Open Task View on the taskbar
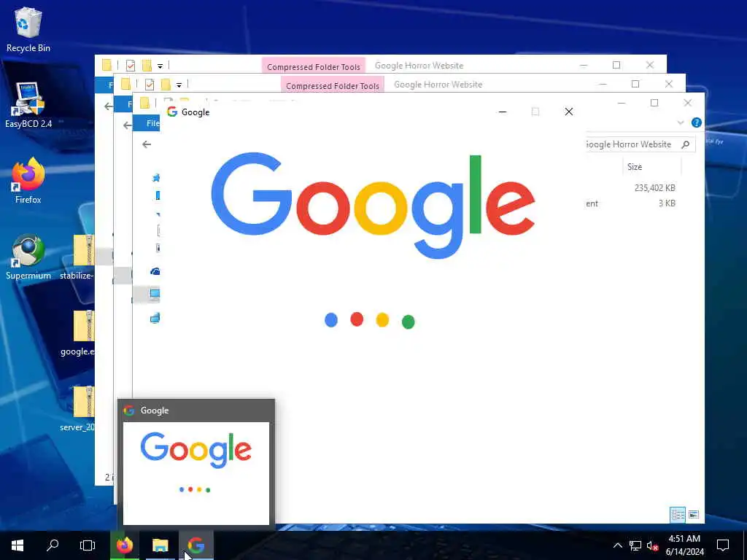The width and height of the screenshot is (747, 560). click(88, 545)
